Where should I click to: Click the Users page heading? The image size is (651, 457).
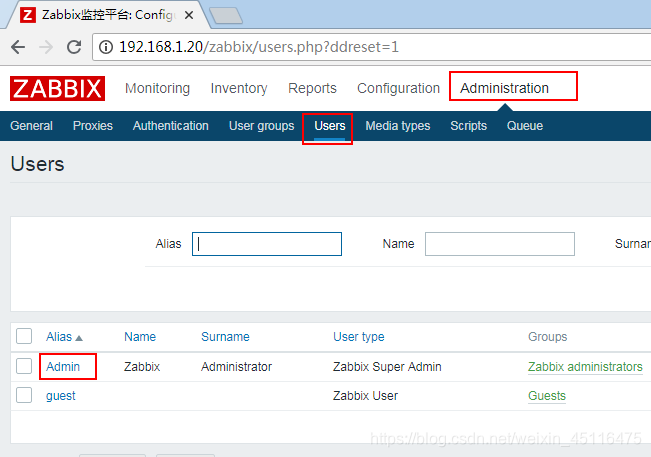pos(37,164)
